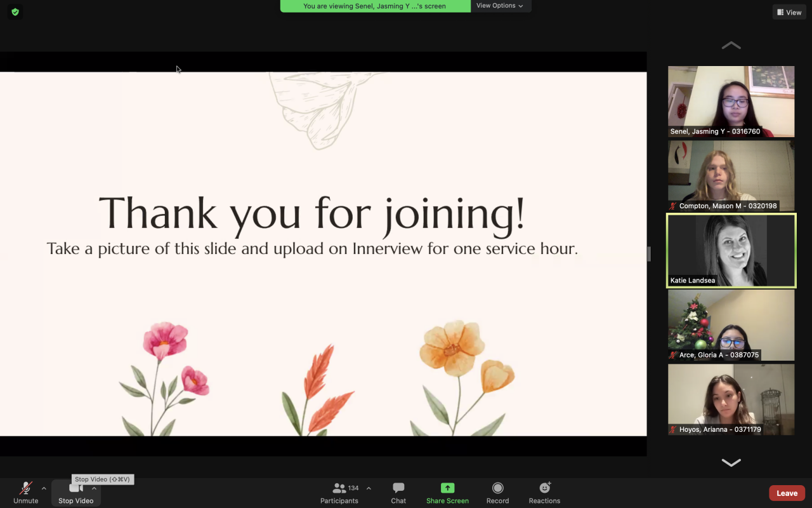Select Arce, Gloria A video thumbnail
Viewport: 812px width, 508px height.
731,325
